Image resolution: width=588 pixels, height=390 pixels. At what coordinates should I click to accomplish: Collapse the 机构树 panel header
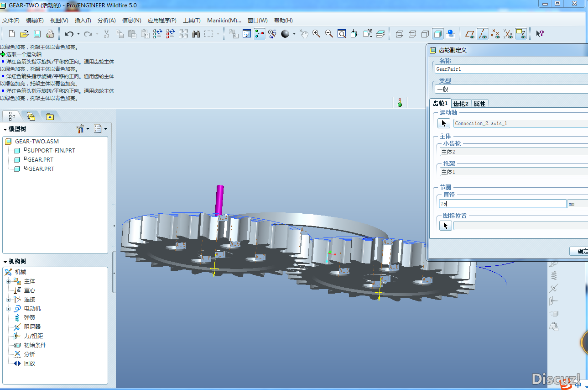[x=15, y=262]
